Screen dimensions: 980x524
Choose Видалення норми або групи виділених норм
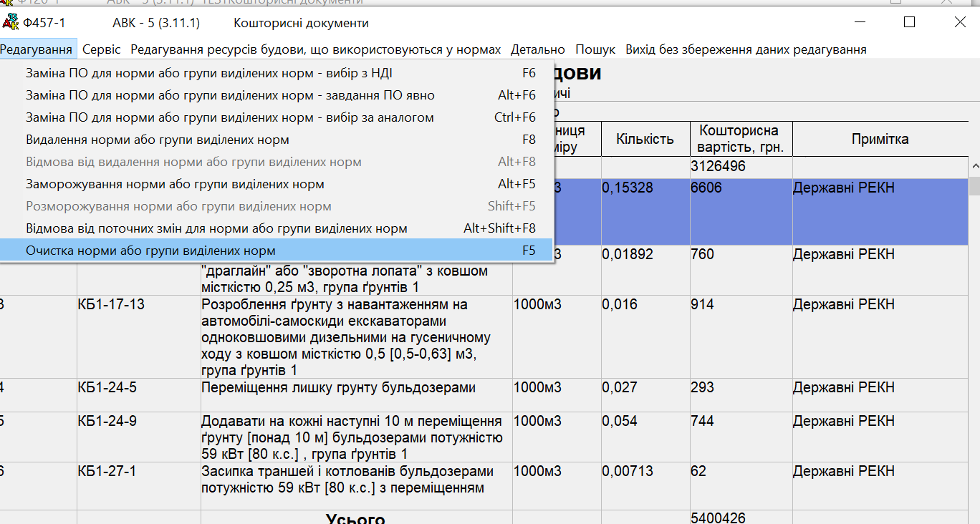158,140
